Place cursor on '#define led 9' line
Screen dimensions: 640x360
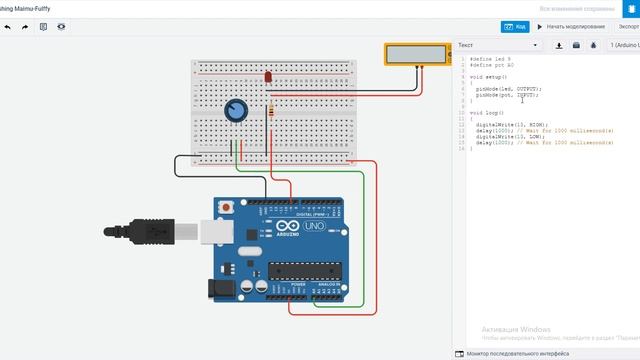[490, 59]
